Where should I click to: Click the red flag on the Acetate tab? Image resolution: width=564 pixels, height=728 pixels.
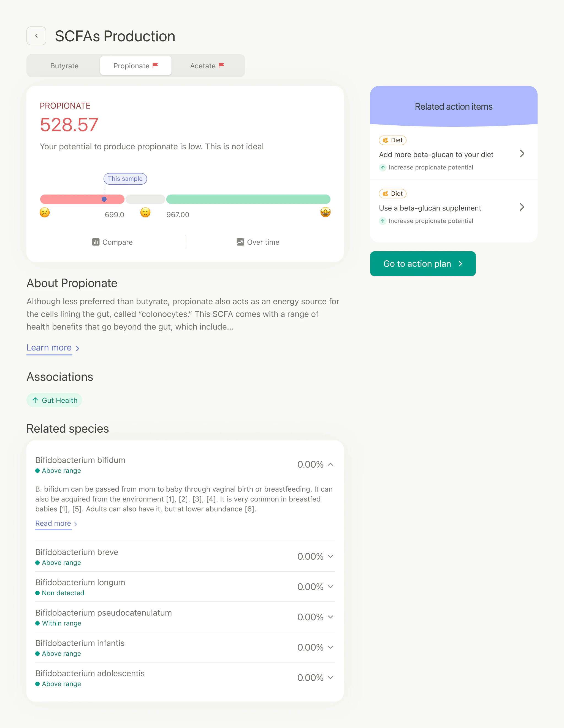click(221, 66)
